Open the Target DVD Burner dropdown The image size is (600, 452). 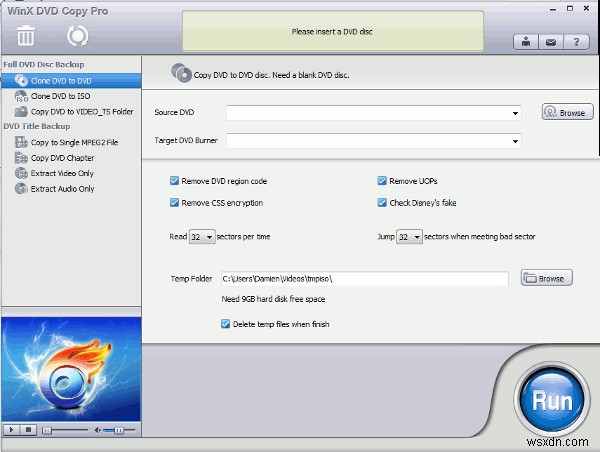(373, 141)
